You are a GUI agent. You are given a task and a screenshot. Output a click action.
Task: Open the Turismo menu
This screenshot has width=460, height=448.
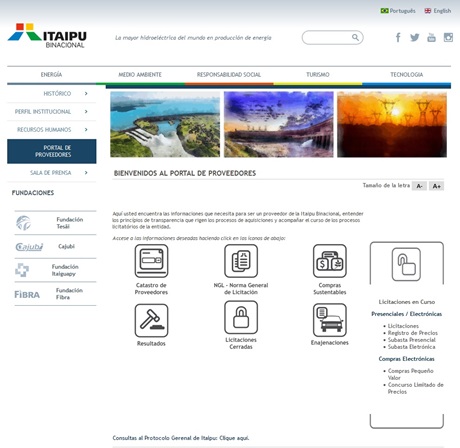(x=318, y=74)
